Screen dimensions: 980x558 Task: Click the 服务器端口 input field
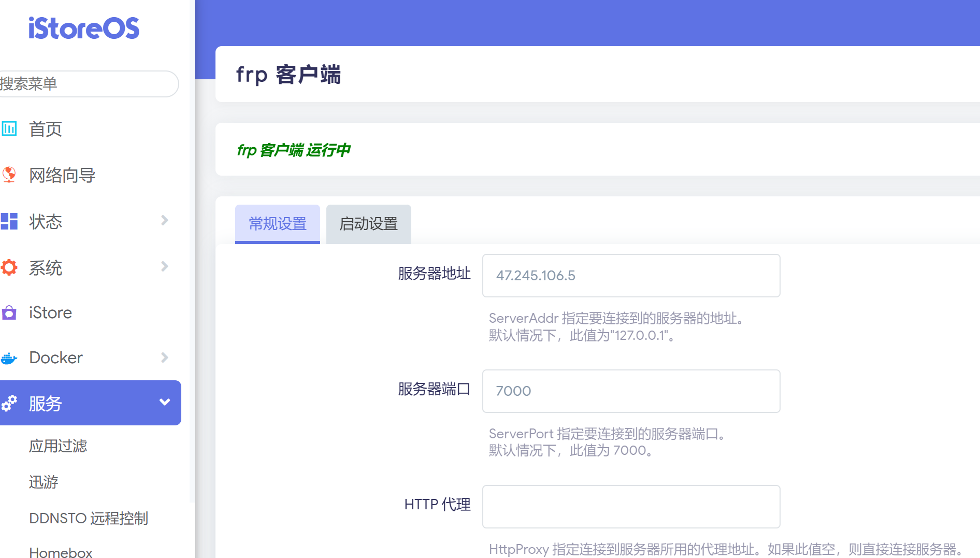tap(631, 391)
